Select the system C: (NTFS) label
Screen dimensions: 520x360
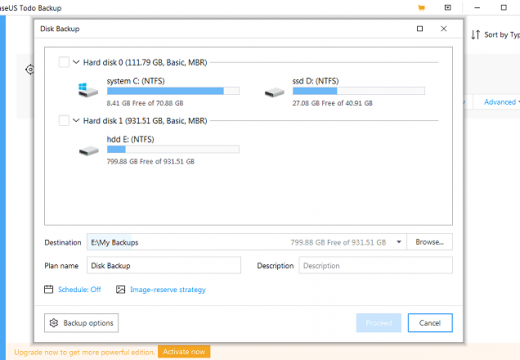pos(136,81)
